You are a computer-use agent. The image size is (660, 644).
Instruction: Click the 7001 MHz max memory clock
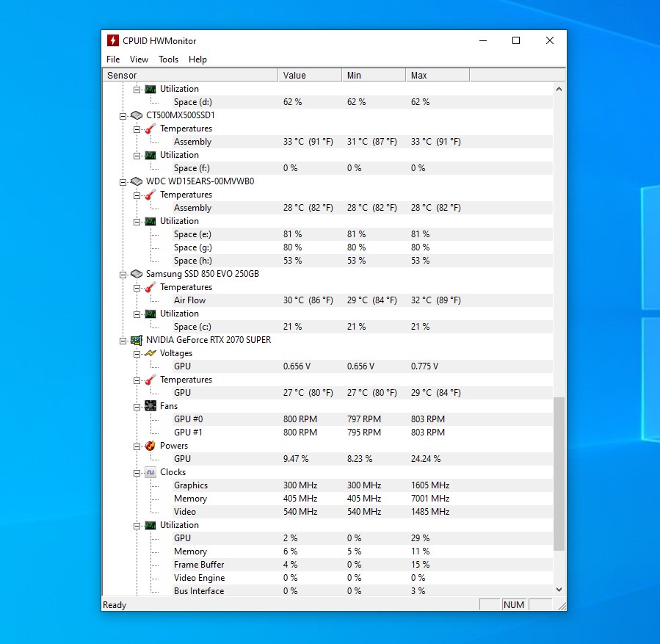point(430,499)
